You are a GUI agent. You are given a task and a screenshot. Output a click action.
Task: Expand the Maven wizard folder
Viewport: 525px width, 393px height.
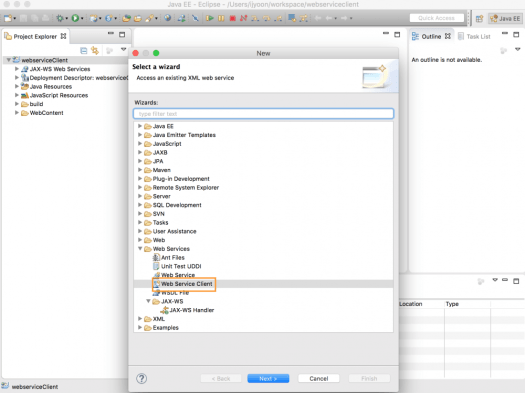(140, 170)
